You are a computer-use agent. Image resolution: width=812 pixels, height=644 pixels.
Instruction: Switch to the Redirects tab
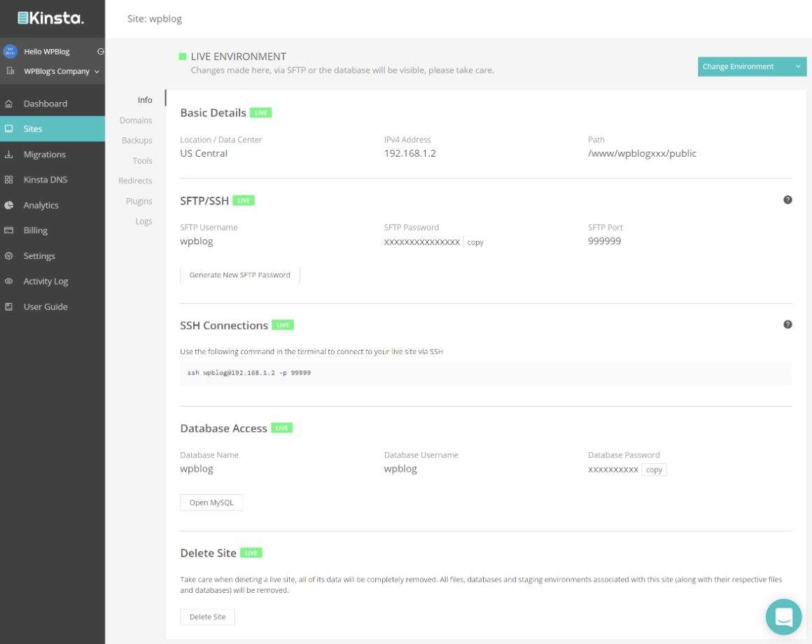coord(135,181)
